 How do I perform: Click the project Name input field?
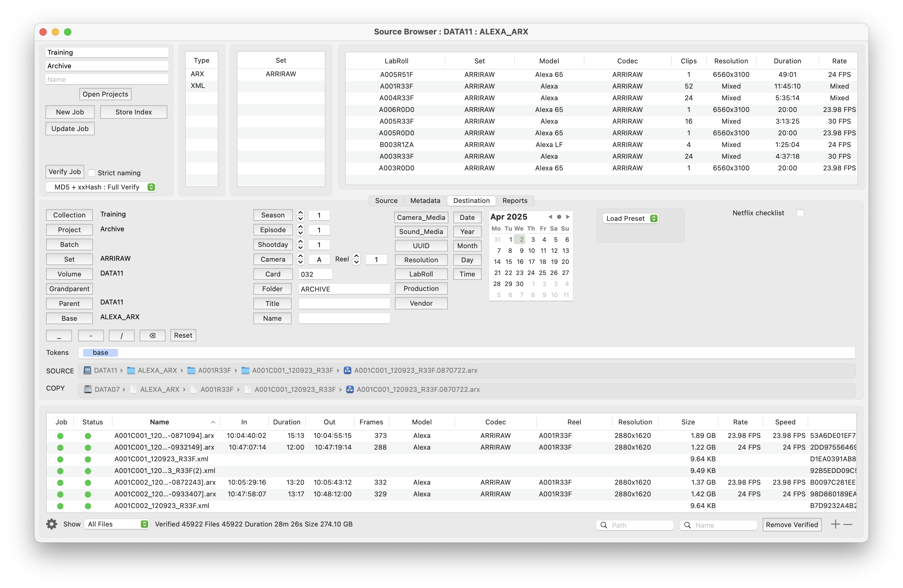tap(107, 79)
